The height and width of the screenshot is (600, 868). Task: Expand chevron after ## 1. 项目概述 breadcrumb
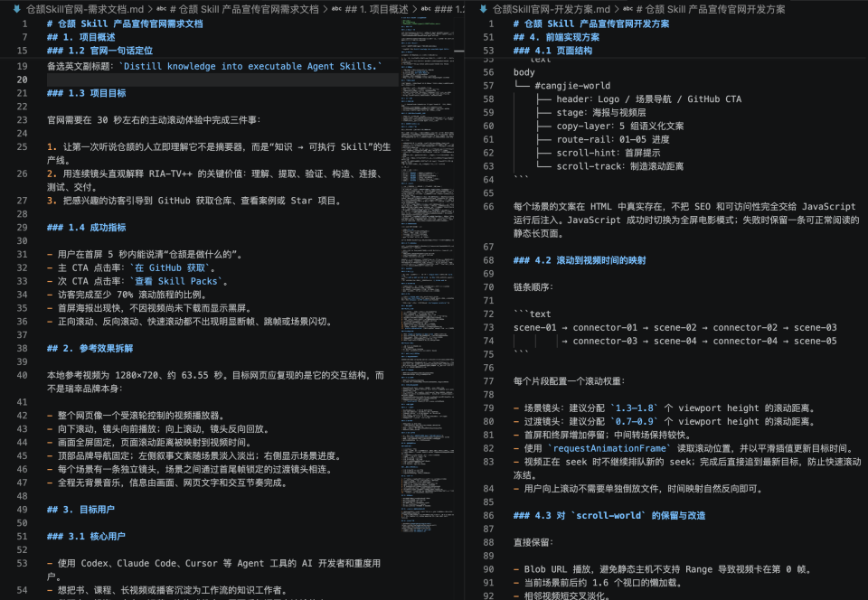(415, 9)
